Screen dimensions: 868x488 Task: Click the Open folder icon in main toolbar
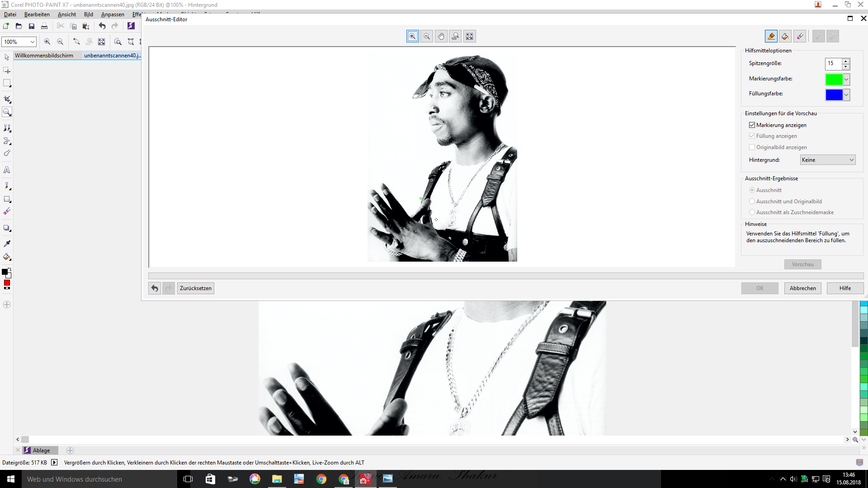pos(19,26)
